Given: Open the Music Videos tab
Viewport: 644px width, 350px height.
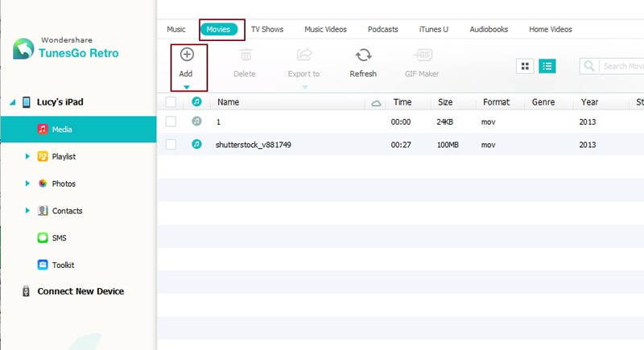Looking at the screenshot, I should (326, 30).
